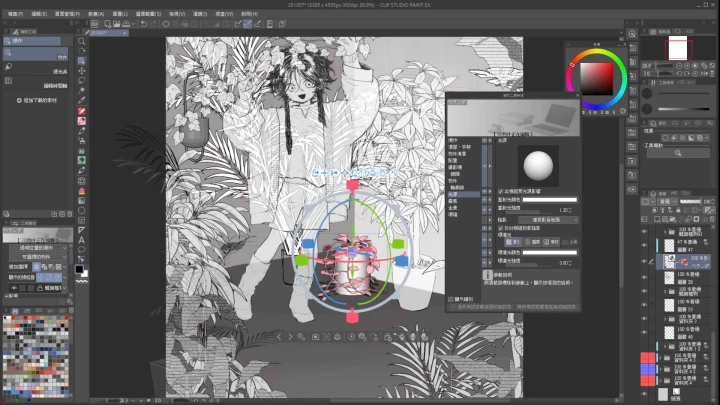This screenshot has height=405, width=720.
Task: Select the light source category in settings list
Action: click(x=453, y=193)
